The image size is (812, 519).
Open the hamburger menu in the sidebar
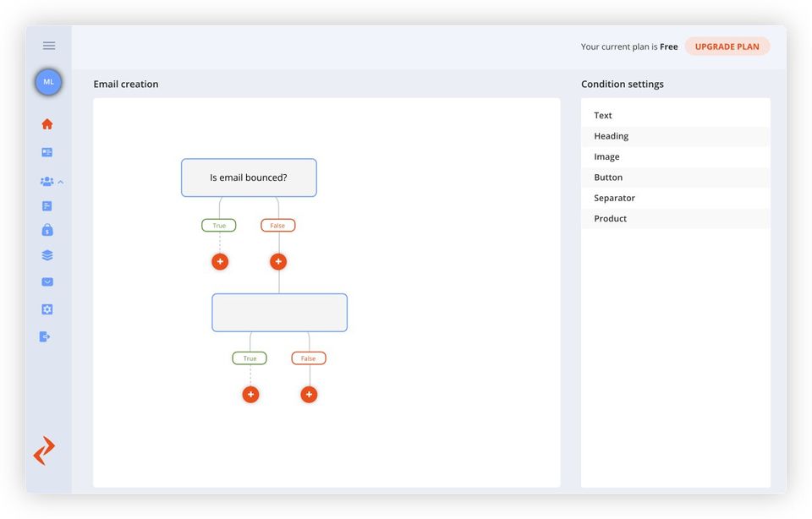[x=49, y=46]
